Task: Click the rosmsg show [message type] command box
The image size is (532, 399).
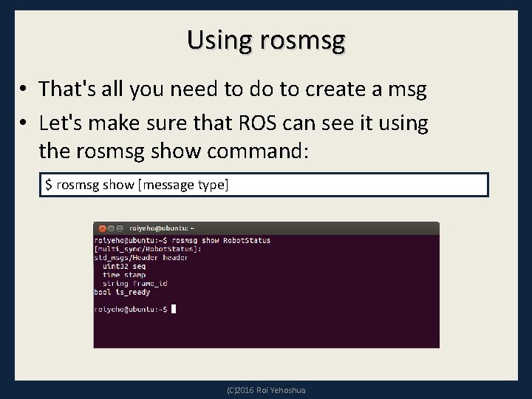Action: [x=264, y=185]
